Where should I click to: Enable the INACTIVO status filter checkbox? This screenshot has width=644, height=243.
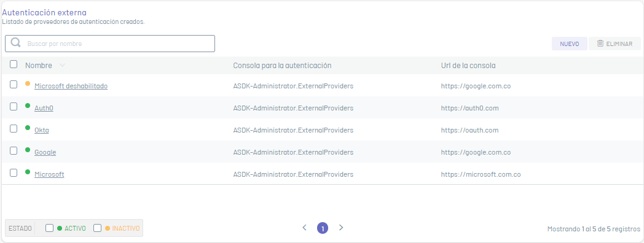coord(97,228)
